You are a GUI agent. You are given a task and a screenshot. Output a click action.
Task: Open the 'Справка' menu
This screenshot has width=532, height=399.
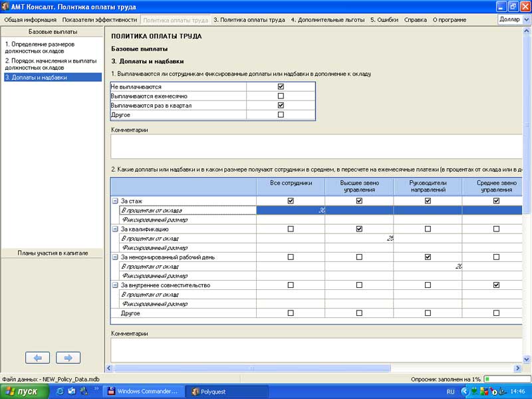pyautogui.click(x=416, y=20)
